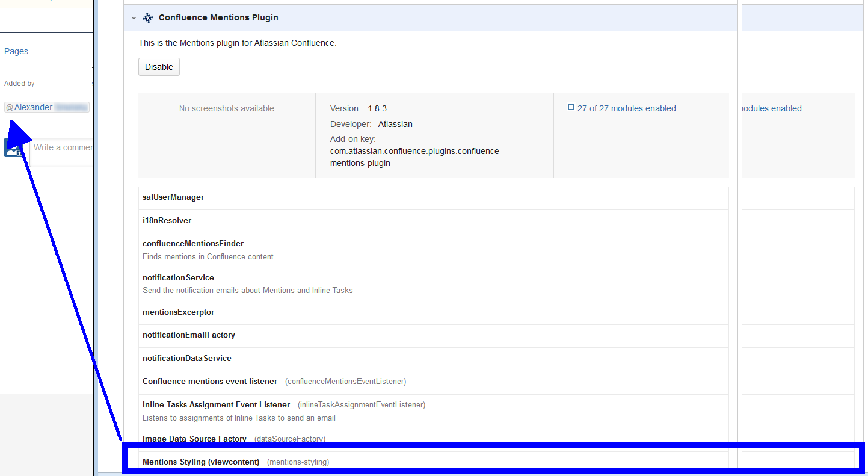Select the Confluence mentions event listener row
The height and width of the screenshot is (476, 868).
[x=433, y=382]
